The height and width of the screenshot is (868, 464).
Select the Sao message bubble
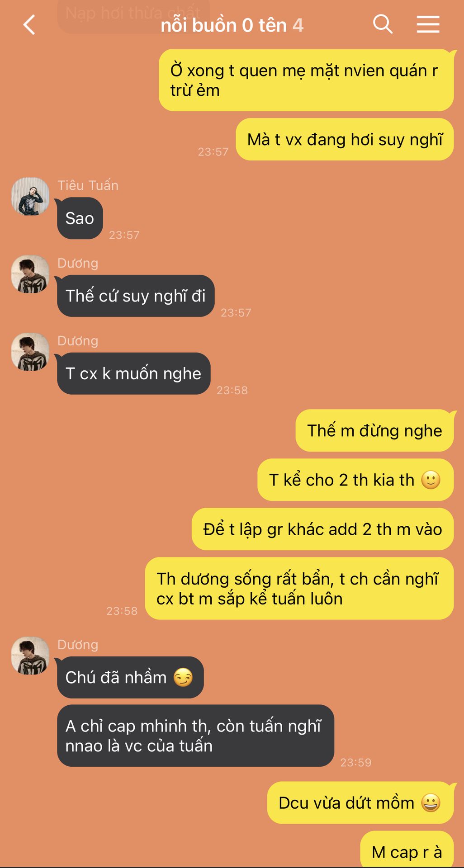pos(80,218)
